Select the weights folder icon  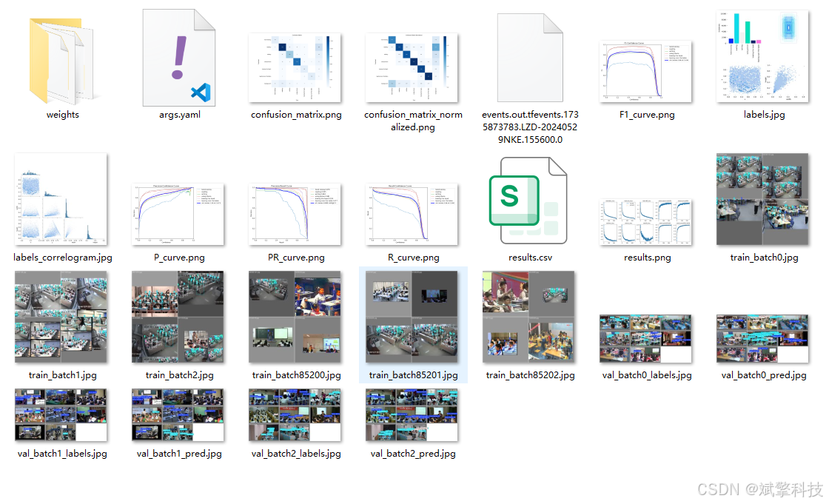62,59
